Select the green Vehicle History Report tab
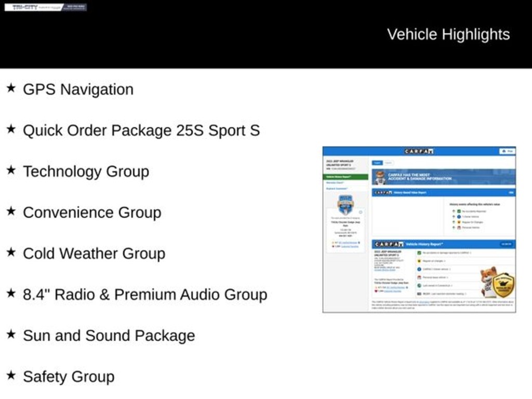 pos(345,177)
